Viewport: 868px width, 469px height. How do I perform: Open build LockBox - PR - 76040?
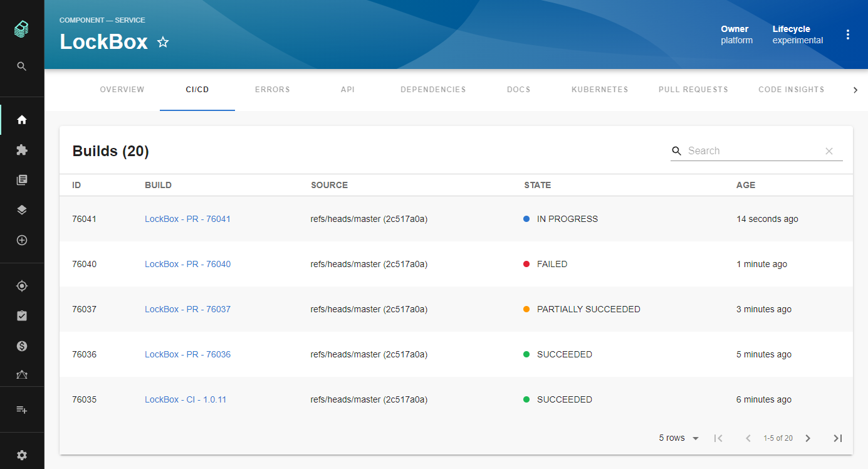(187, 264)
